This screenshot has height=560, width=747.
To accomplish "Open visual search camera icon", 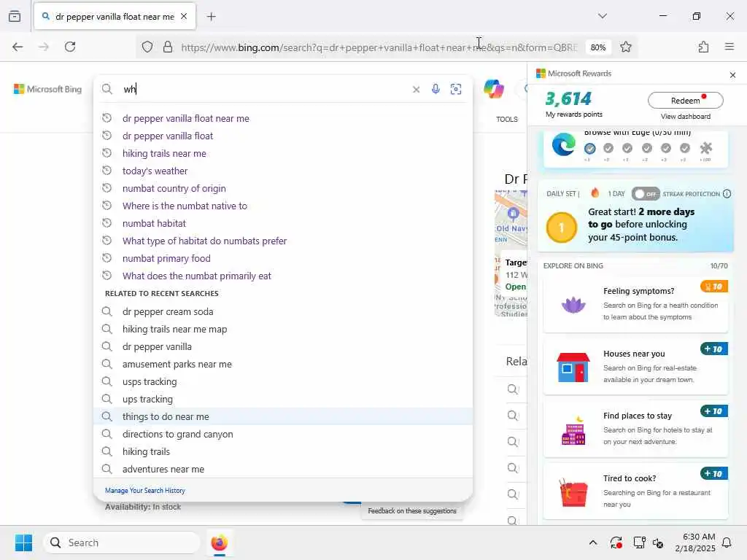I will 456,89.
